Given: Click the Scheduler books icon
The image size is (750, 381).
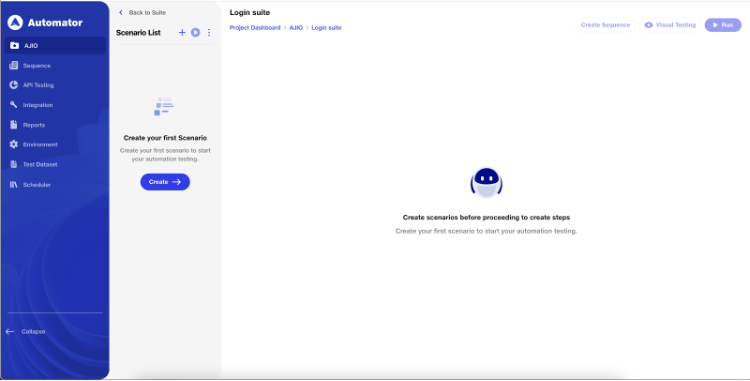Looking at the screenshot, I should (14, 185).
